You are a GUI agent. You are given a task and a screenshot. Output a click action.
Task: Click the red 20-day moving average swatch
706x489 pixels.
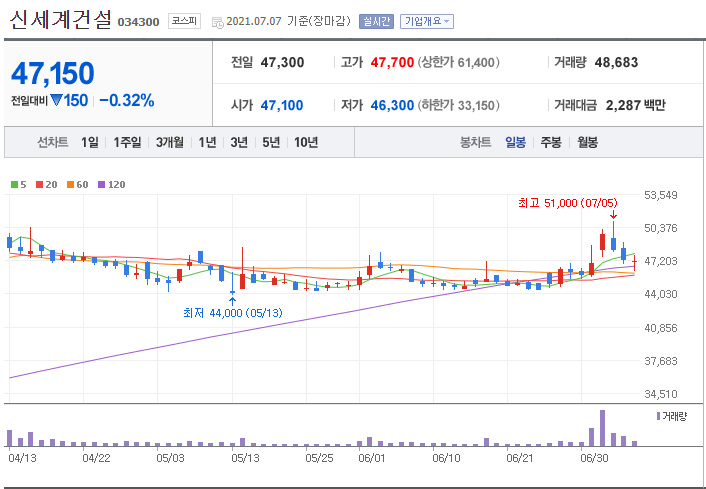(x=39, y=185)
